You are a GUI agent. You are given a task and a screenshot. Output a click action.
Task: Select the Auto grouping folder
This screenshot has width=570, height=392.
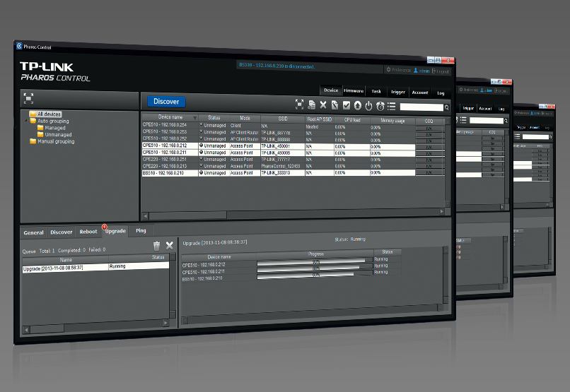point(49,121)
